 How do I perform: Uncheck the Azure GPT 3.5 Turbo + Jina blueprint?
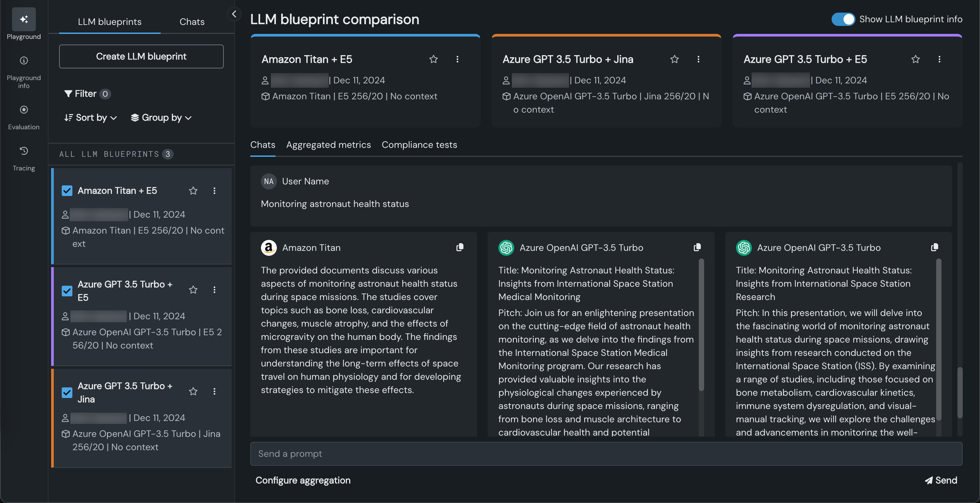[x=67, y=392]
